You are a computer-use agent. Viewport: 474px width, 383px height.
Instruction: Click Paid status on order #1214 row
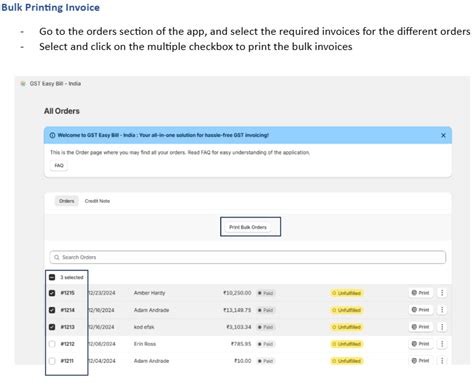[x=266, y=310]
